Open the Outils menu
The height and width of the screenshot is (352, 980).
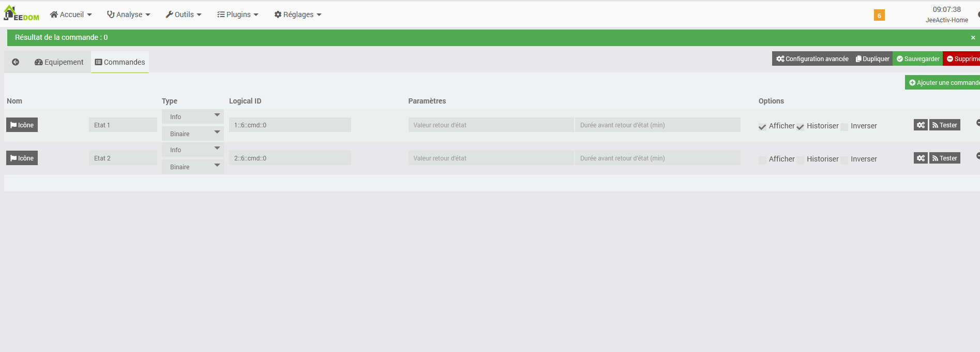pyautogui.click(x=184, y=14)
